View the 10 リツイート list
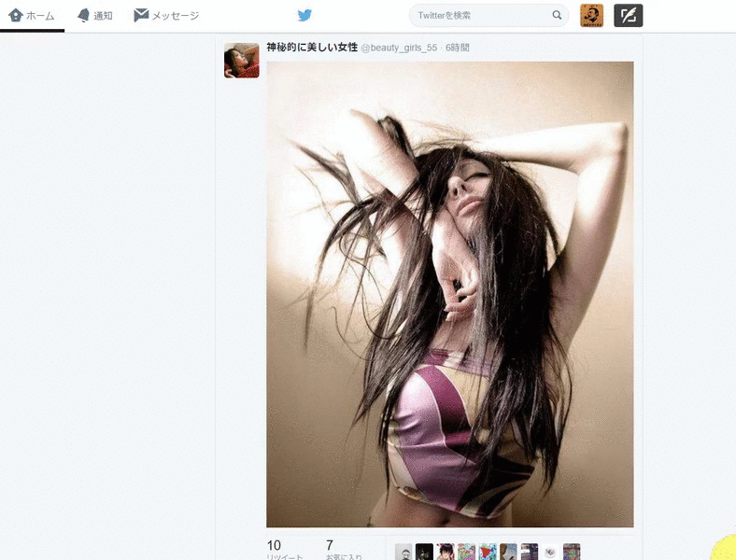 point(285,550)
